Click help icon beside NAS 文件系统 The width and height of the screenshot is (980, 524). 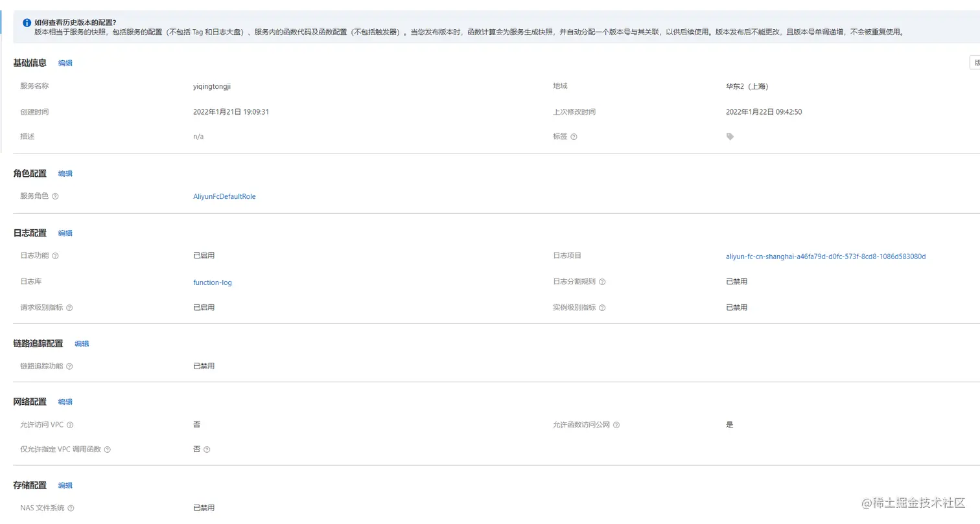[x=71, y=508]
